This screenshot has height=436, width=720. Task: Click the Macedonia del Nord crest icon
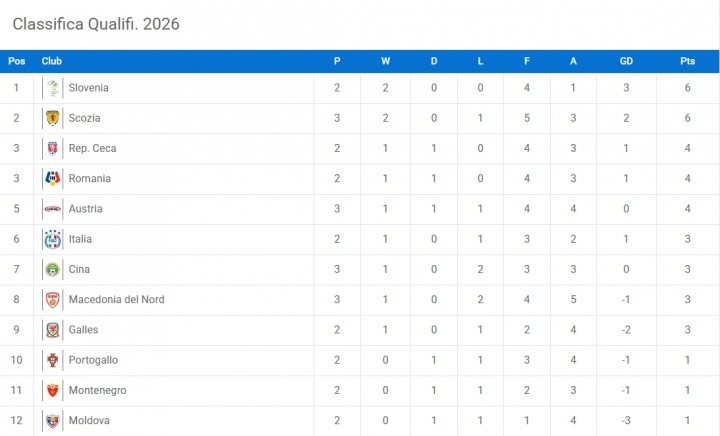point(52,300)
